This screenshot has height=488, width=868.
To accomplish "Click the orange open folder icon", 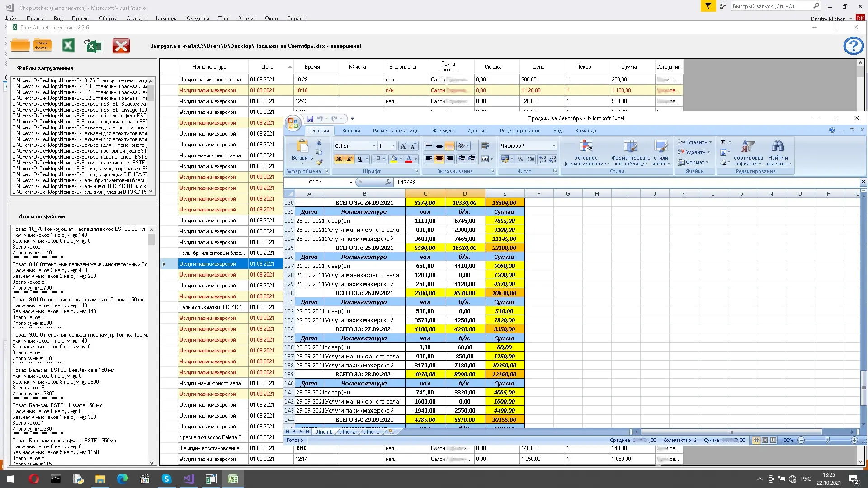I will click(20, 46).
